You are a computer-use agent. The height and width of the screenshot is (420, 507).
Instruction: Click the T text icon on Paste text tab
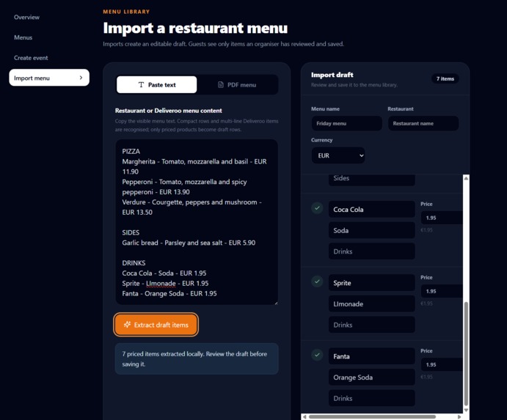pyautogui.click(x=141, y=84)
